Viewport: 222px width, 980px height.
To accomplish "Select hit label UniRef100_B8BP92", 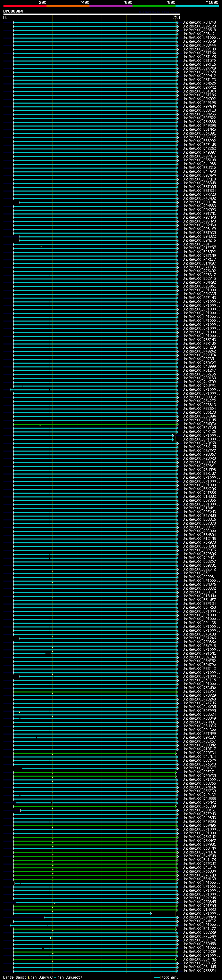I will (199, 141).
